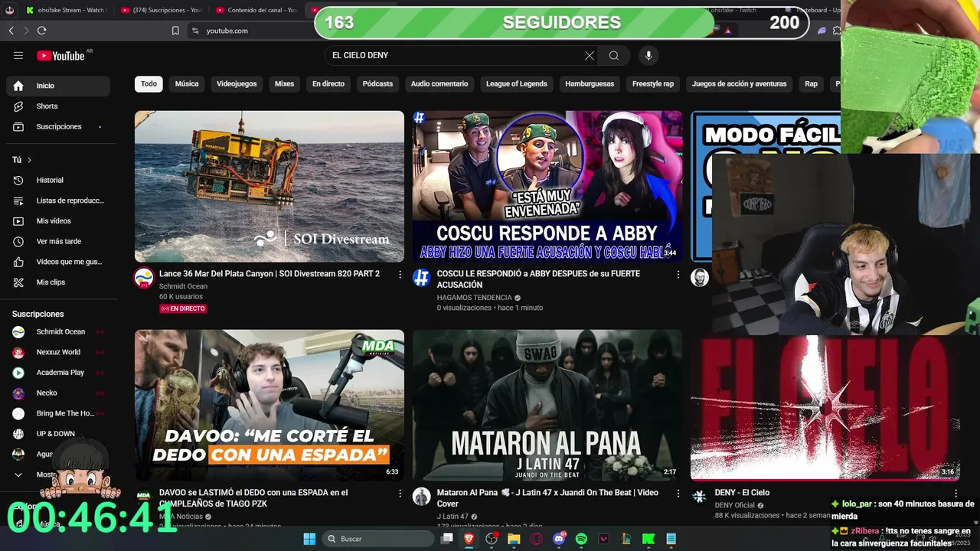This screenshot has height=551, width=980.
Task: Open Ver más tarde
Action: tap(58, 241)
